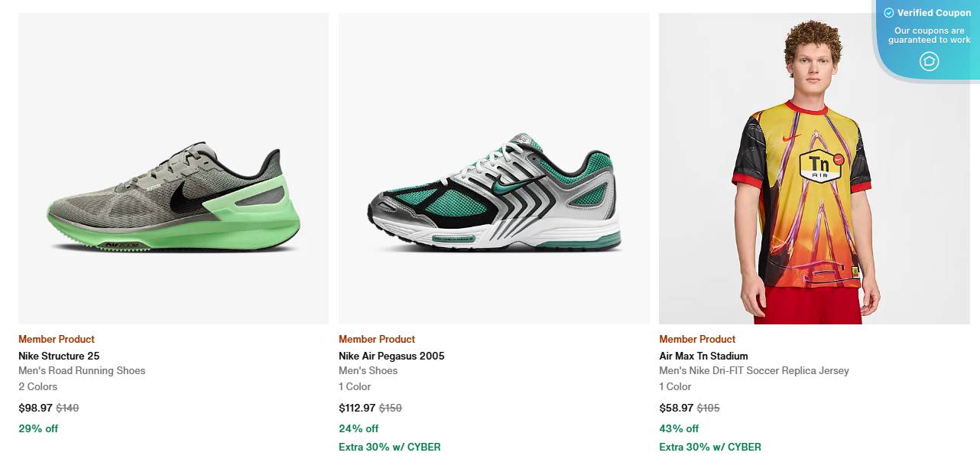Click Member Product under Nike Structure 25
Viewport: 980px width, 472px height.
(56, 339)
